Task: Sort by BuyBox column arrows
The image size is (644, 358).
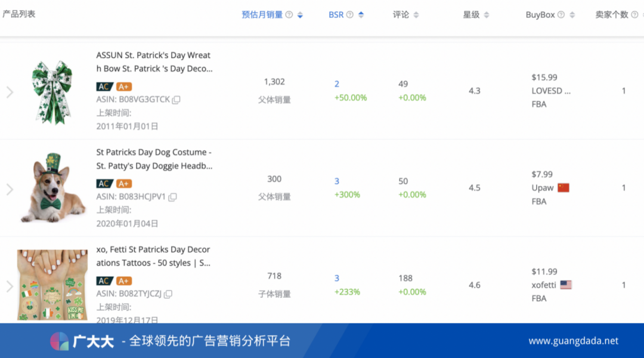Action: [572, 15]
